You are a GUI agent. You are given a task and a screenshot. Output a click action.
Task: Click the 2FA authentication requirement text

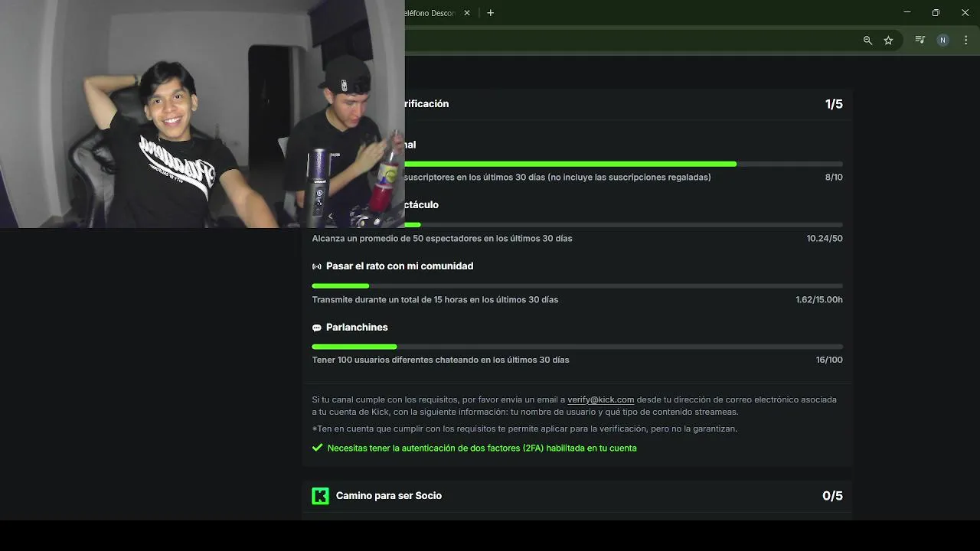click(482, 448)
